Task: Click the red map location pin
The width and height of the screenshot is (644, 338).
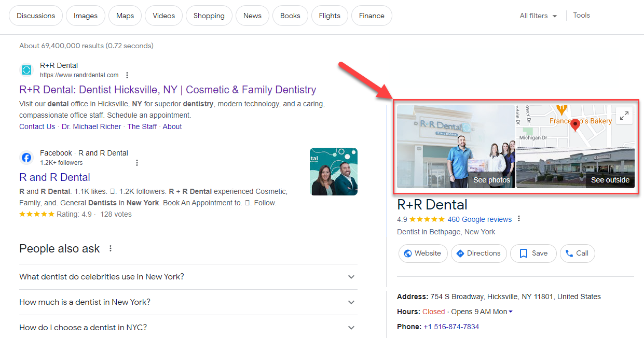Action: pos(575,125)
